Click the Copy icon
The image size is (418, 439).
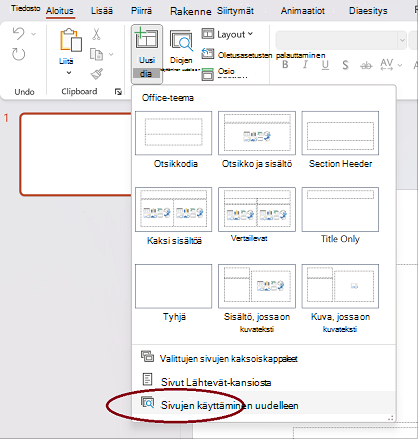96,54
